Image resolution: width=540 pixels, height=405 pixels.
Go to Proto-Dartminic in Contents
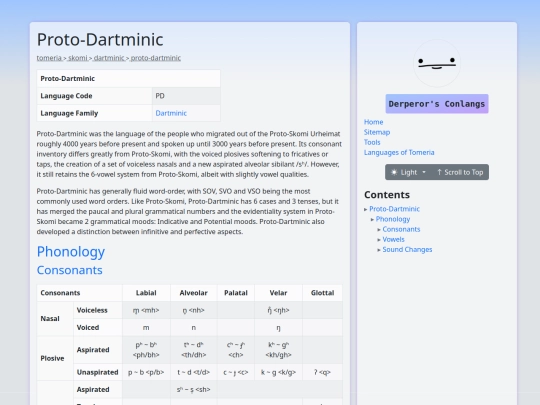[x=394, y=209]
